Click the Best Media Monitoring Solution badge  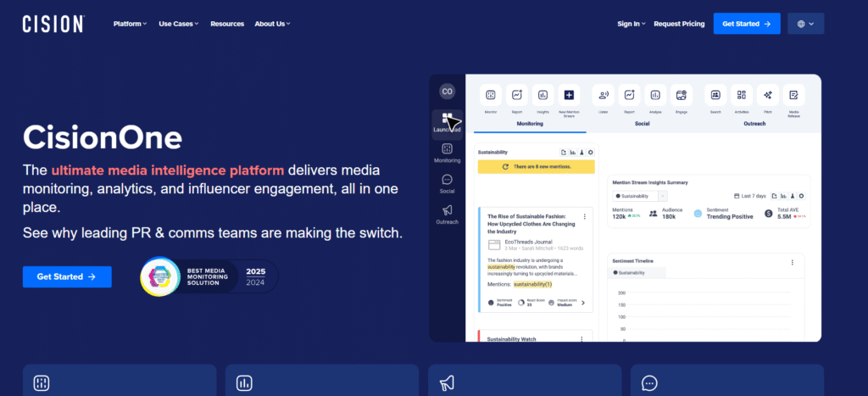[x=209, y=276]
